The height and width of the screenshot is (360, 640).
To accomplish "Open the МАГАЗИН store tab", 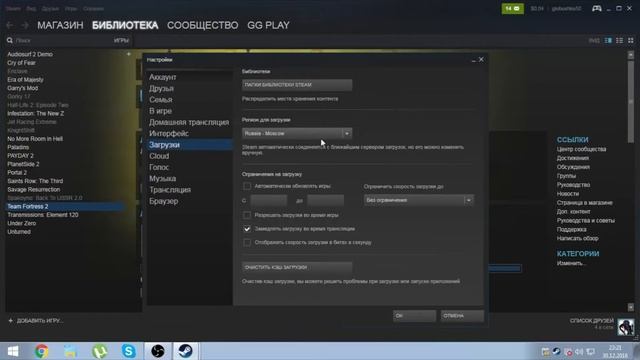I will click(60, 25).
